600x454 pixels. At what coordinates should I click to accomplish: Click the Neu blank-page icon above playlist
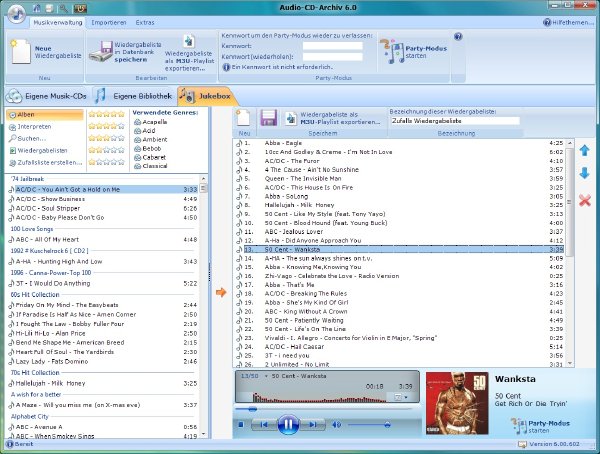point(243,118)
